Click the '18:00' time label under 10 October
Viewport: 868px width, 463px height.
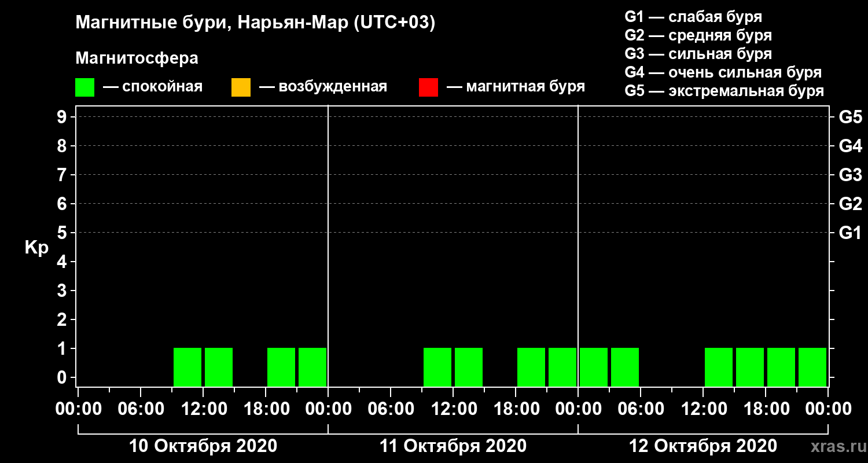pyautogui.click(x=266, y=409)
